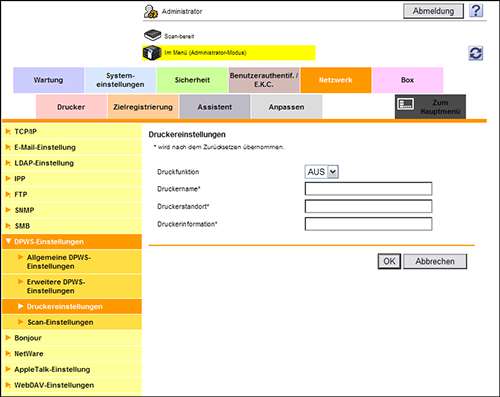The width and height of the screenshot is (500, 397).
Task: Click the Im Menü (Administrator-Modus) status text
Action: [205, 53]
